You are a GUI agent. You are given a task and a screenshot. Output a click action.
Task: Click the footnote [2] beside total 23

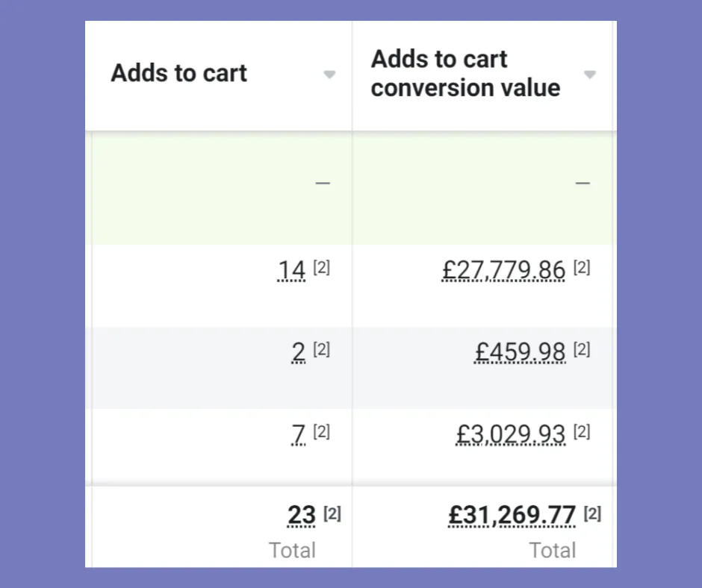(332, 514)
